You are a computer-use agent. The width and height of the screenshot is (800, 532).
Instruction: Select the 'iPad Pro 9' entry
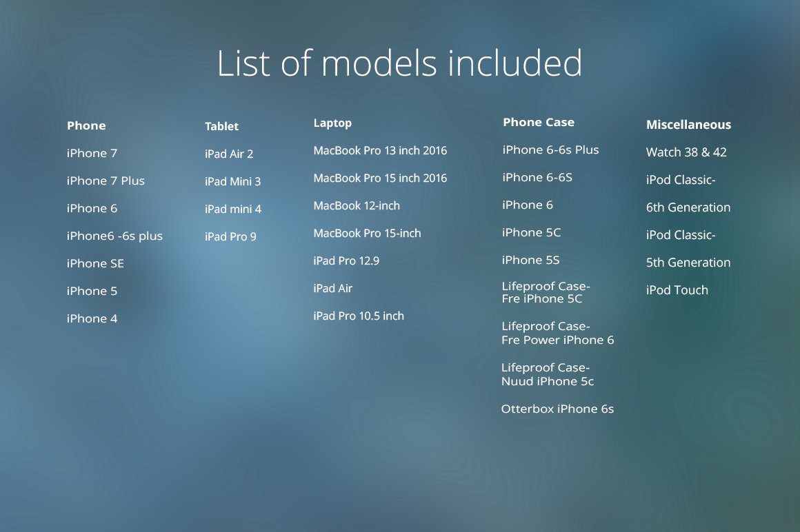(230, 236)
